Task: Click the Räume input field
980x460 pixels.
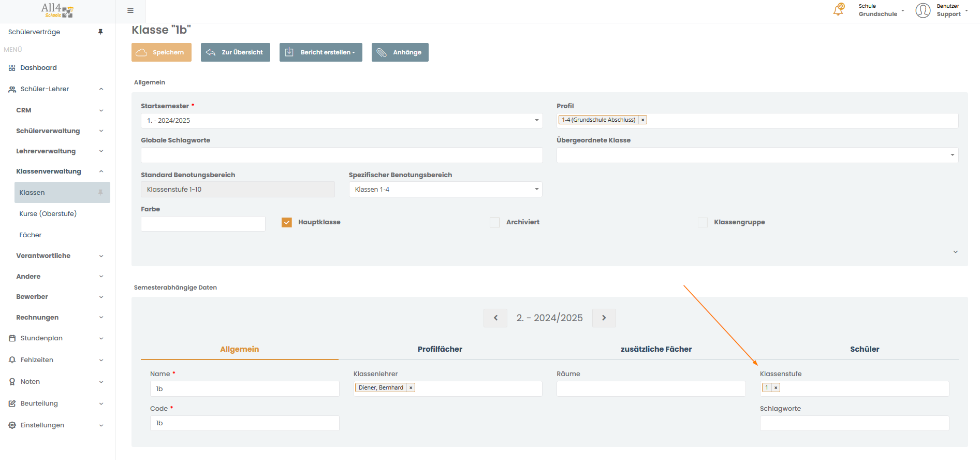Action: 651,389
